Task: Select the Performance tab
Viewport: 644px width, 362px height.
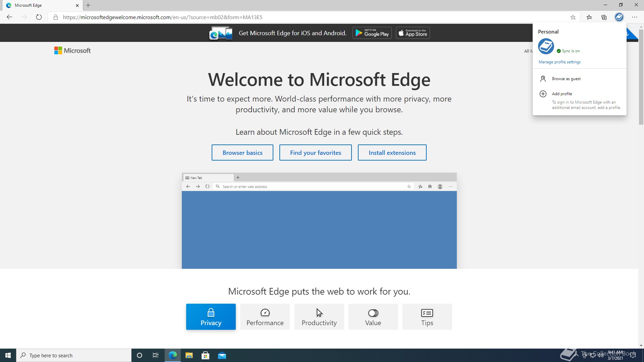Action: (x=265, y=317)
